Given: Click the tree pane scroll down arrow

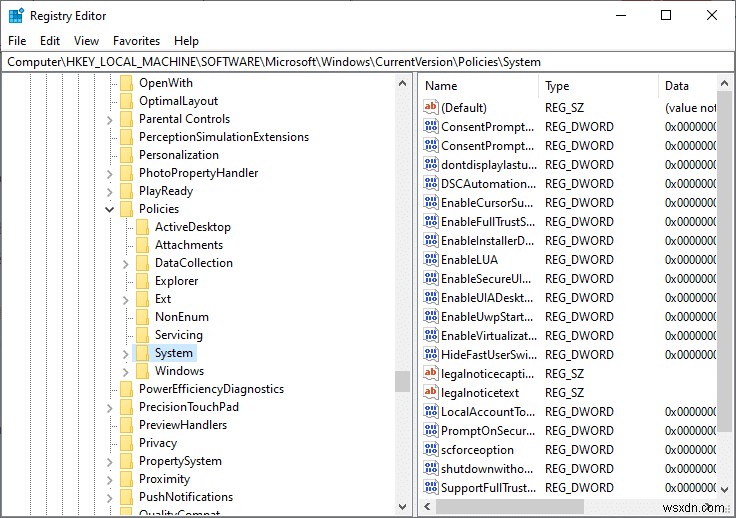Looking at the screenshot, I should (402, 507).
